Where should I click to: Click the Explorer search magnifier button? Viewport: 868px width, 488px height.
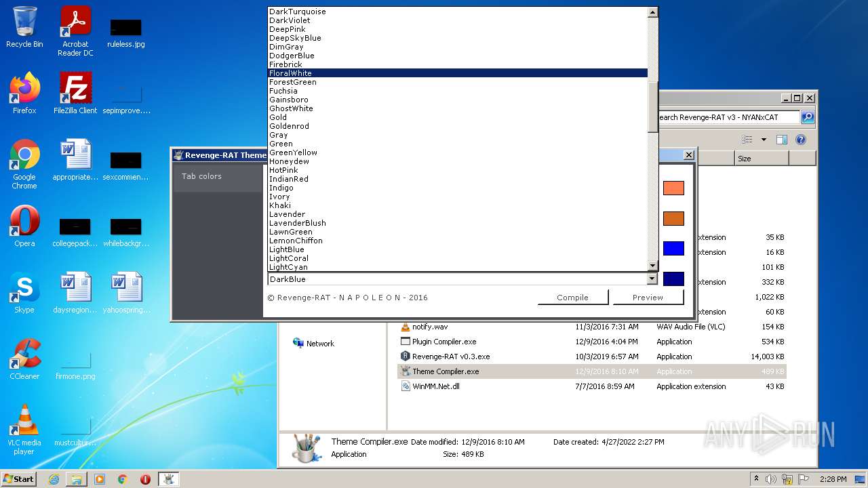pos(808,117)
